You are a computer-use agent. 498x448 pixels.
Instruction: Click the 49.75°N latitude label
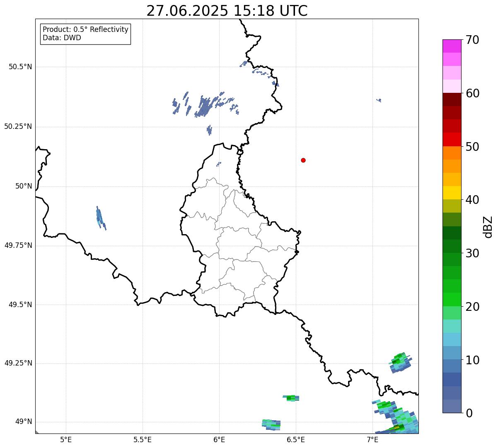tap(18, 245)
